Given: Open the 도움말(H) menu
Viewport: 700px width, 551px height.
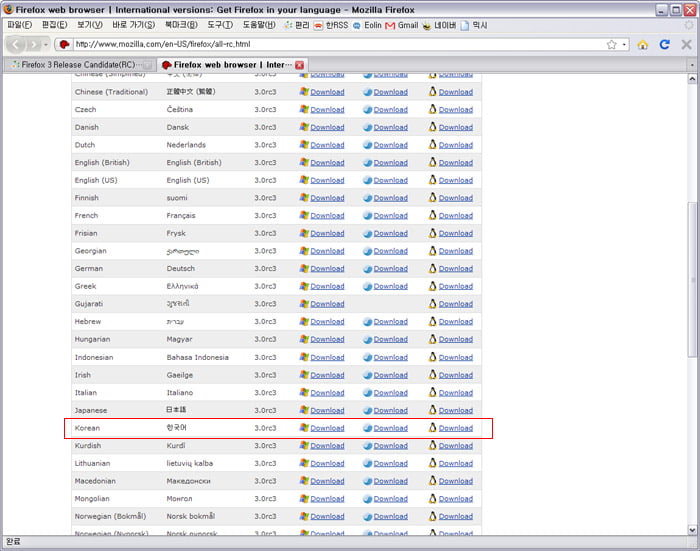Looking at the screenshot, I should [259, 25].
